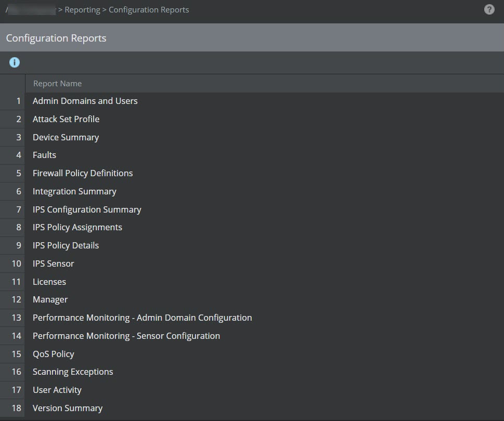The width and height of the screenshot is (504, 421).
Task: Open Performance Monitoring - Admin Domain Configuration
Action: tap(143, 318)
